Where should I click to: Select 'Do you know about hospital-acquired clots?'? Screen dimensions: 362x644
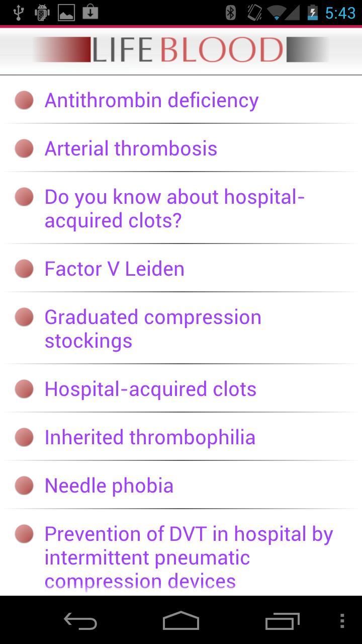point(174,208)
